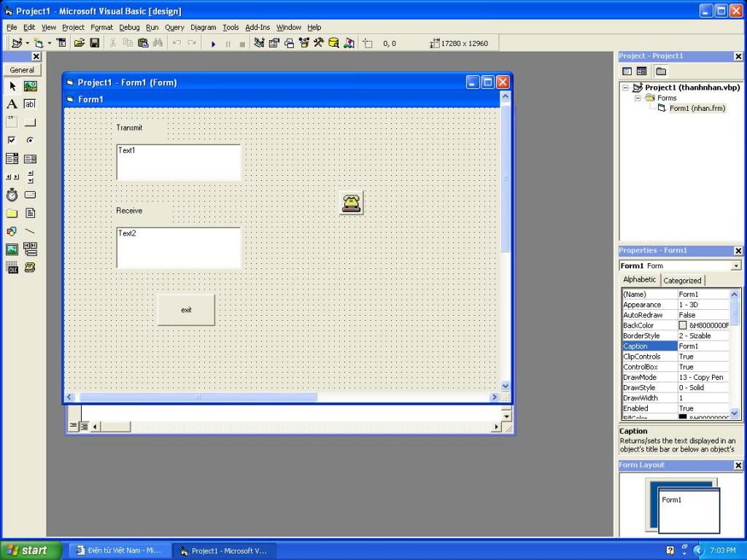
Task: Show the Project Explorer via toolbar icon
Action: coord(259,43)
